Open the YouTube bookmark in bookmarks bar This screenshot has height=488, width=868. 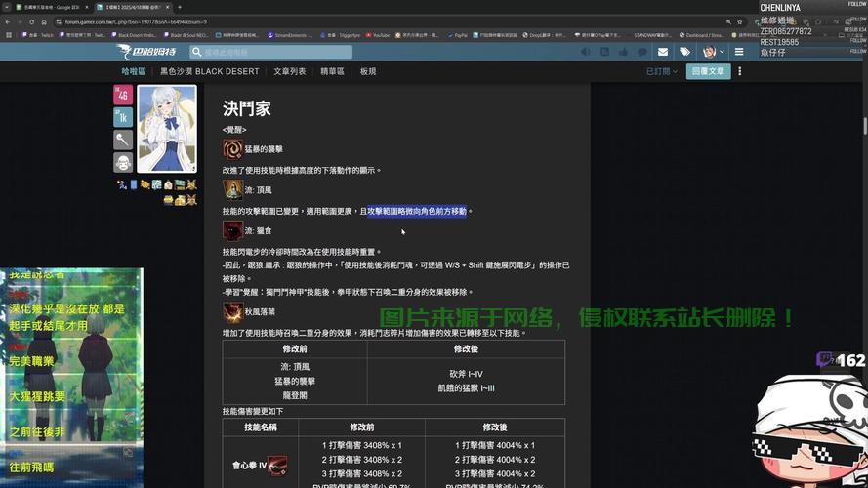[x=378, y=35]
